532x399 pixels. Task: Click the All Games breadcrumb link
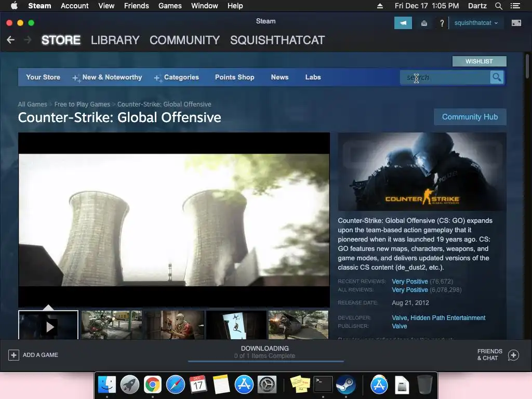click(32, 104)
